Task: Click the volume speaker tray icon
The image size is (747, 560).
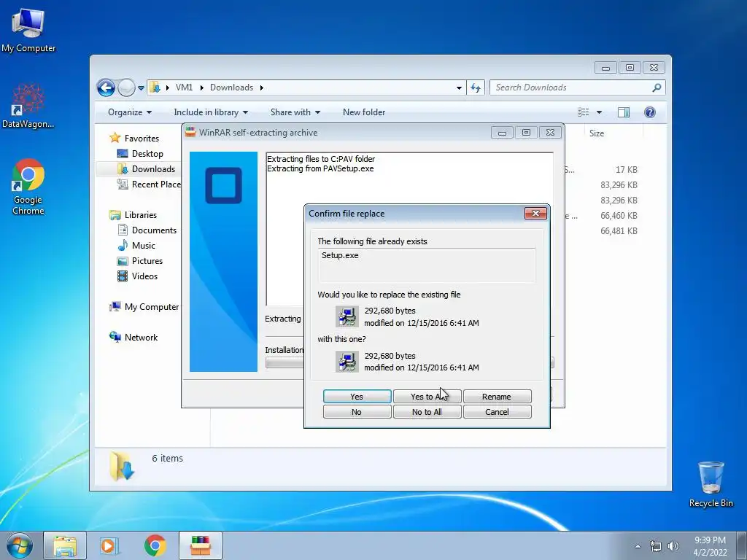Action: (673, 546)
